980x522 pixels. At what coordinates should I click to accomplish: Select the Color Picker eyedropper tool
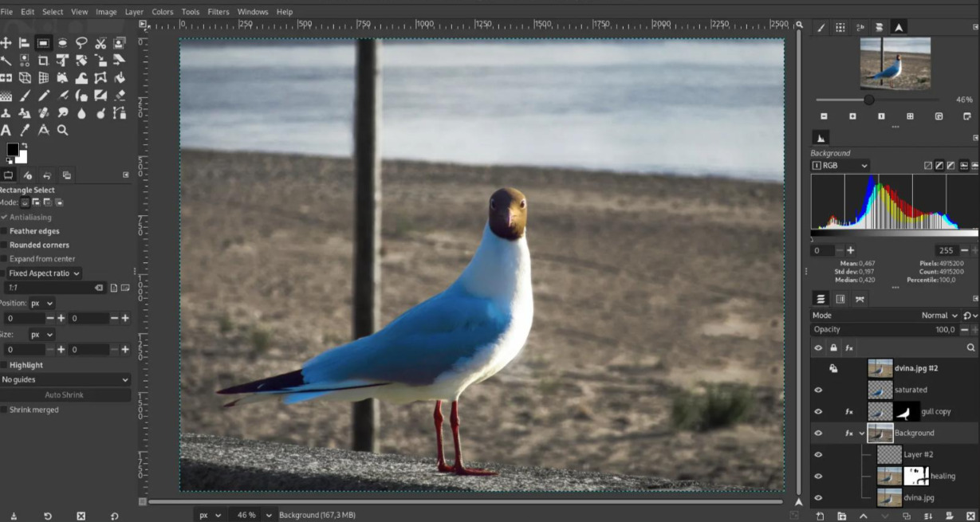pyautogui.click(x=25, y=131)
